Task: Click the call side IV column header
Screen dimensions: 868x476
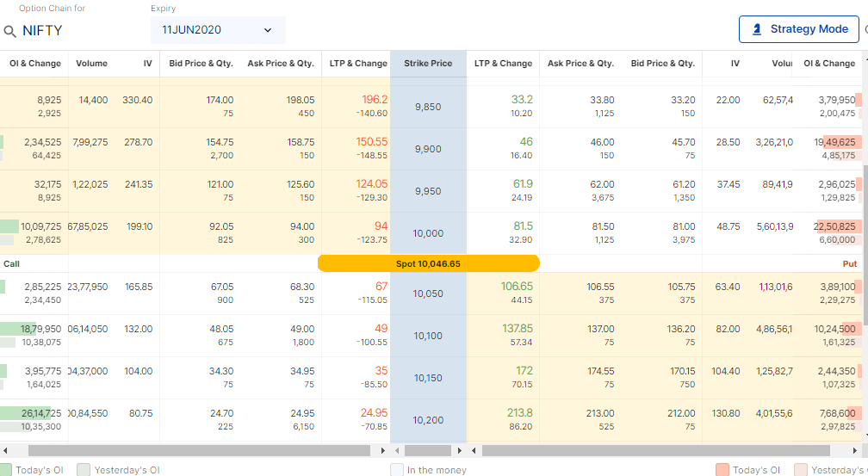Action: (x=147, y=63)
